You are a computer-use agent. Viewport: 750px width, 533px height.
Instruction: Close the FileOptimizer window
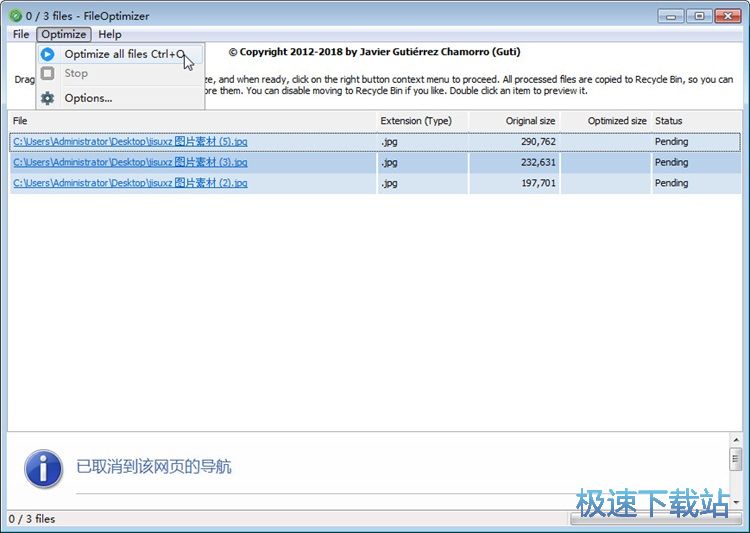tap(728, 16)
